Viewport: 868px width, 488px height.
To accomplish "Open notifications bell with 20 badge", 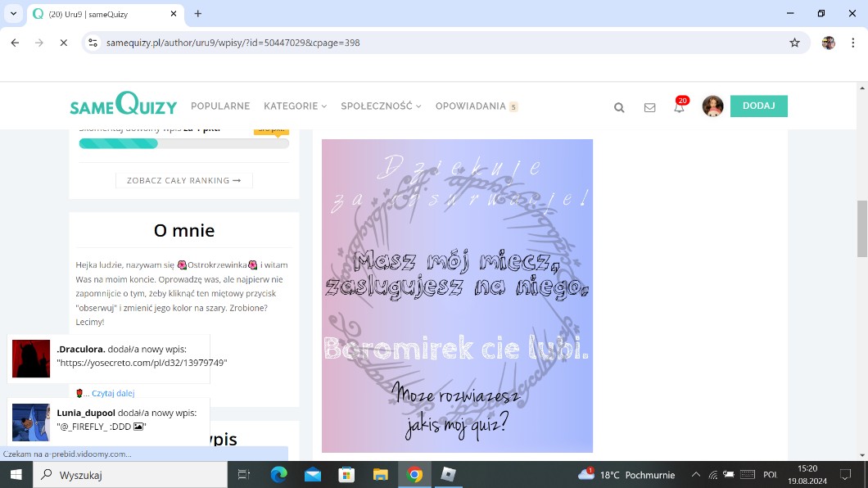I will tap(679, 107).
